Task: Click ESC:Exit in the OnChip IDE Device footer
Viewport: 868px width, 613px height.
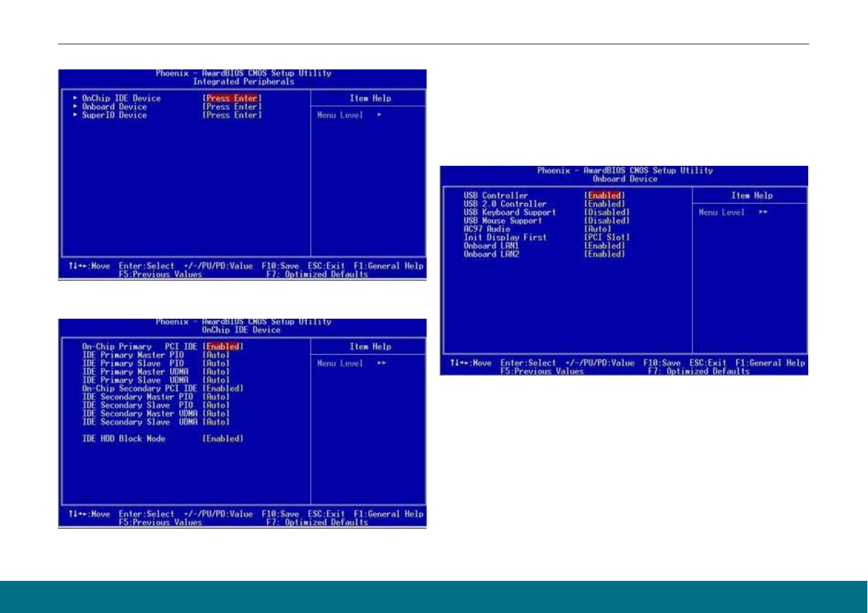Action: [x=326, y=514]
